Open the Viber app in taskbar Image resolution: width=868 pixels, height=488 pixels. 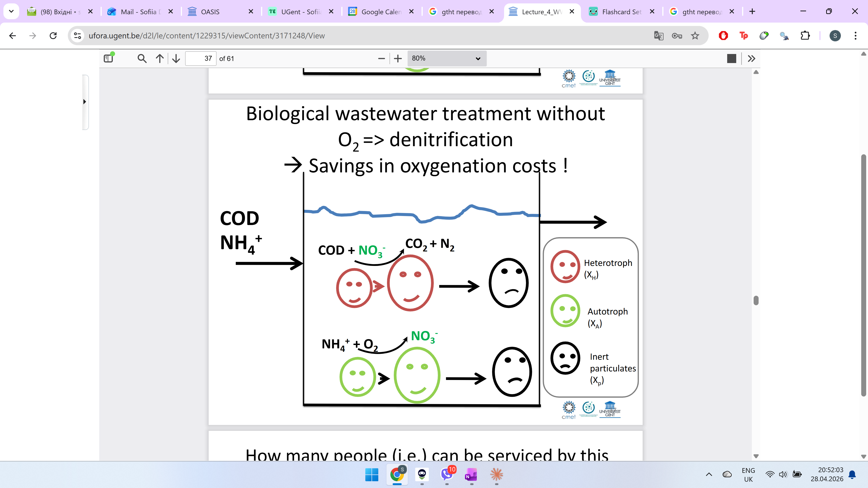coord(447,474)
